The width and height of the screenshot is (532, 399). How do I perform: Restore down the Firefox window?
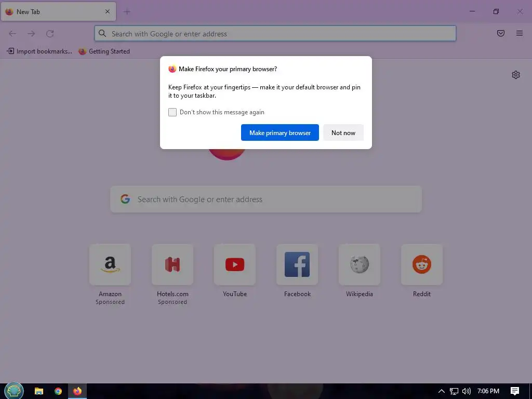pos(496,11)
